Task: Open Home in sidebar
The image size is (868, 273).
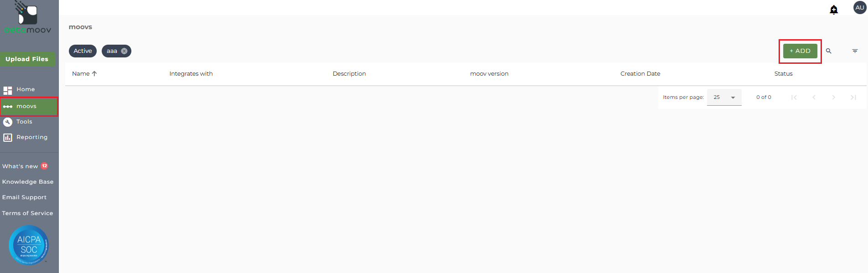Action: tap(26, 89)
